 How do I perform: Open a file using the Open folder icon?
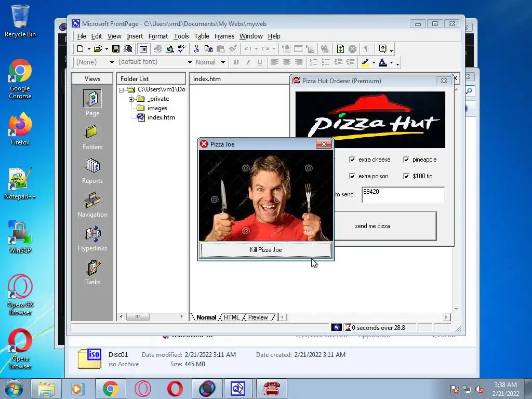tap(98, 49)
